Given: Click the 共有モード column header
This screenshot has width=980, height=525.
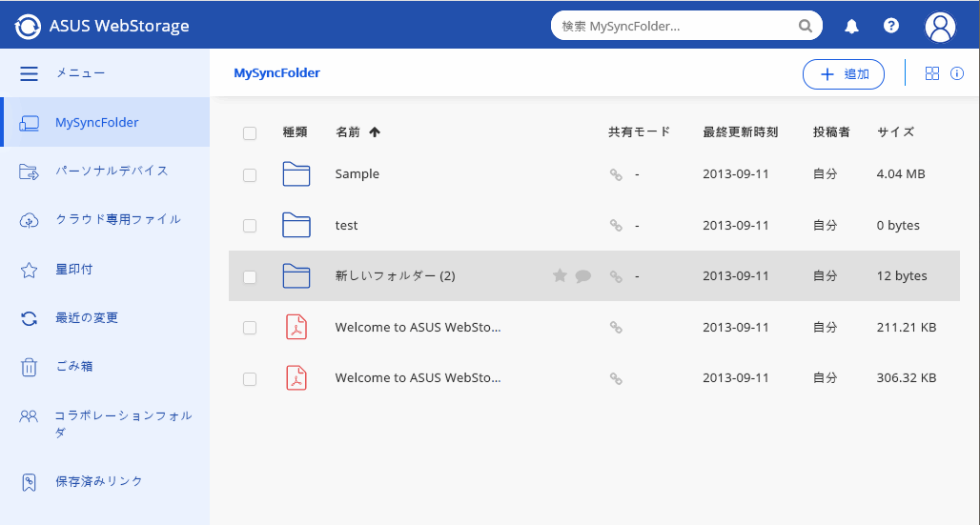Looking at the screenshot, I should (639, 131).
